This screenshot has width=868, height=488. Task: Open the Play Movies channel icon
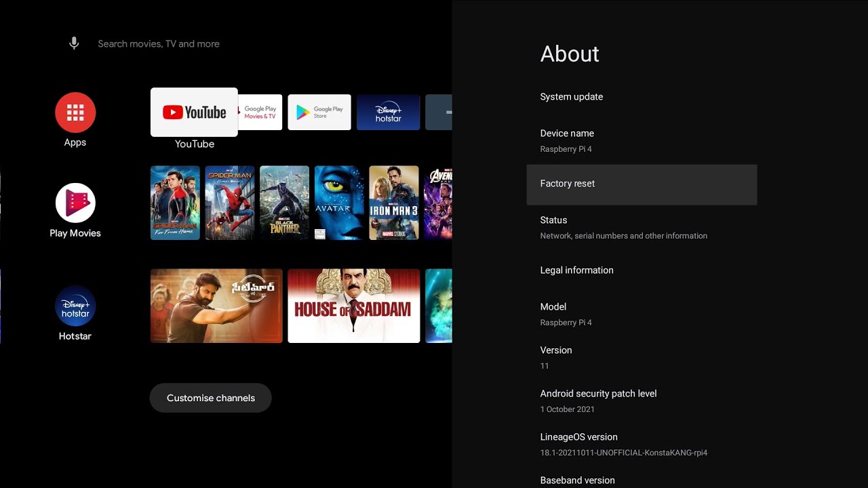[x=75, y=203]
